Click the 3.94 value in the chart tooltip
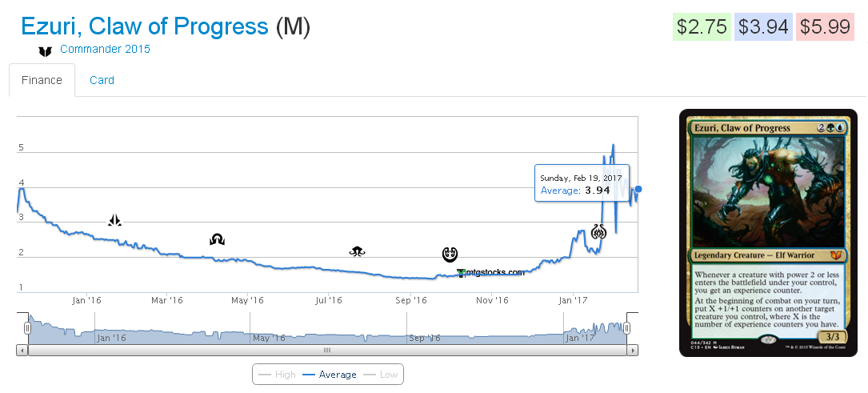 click(598, 190)
